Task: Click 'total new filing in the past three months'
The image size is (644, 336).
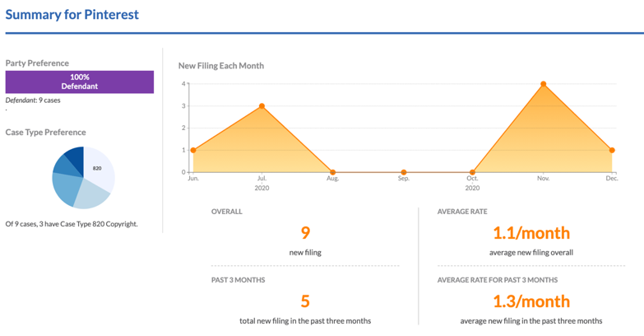Action: pyautogui.click(x=305, y=321)
